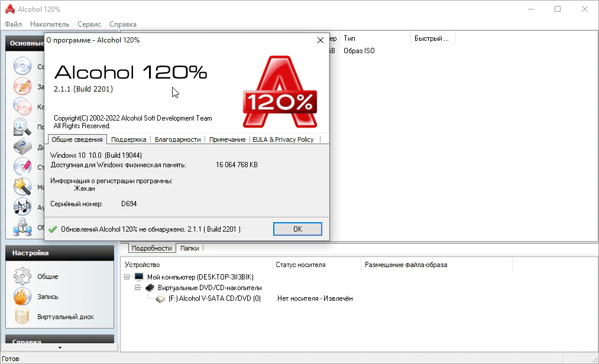The image size is (599, 364).
Task: Collapse the Мой компьютер tree node
Action: [127, 277]
